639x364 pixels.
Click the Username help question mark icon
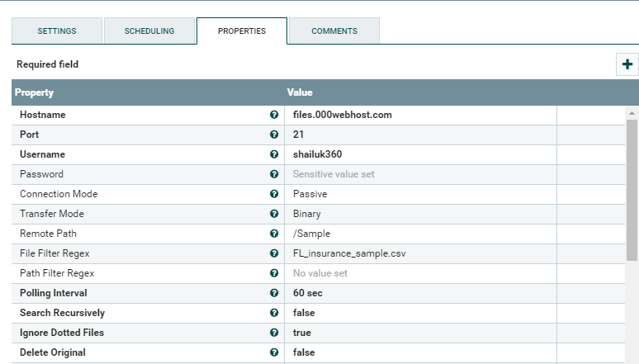[x=274, y=154]
